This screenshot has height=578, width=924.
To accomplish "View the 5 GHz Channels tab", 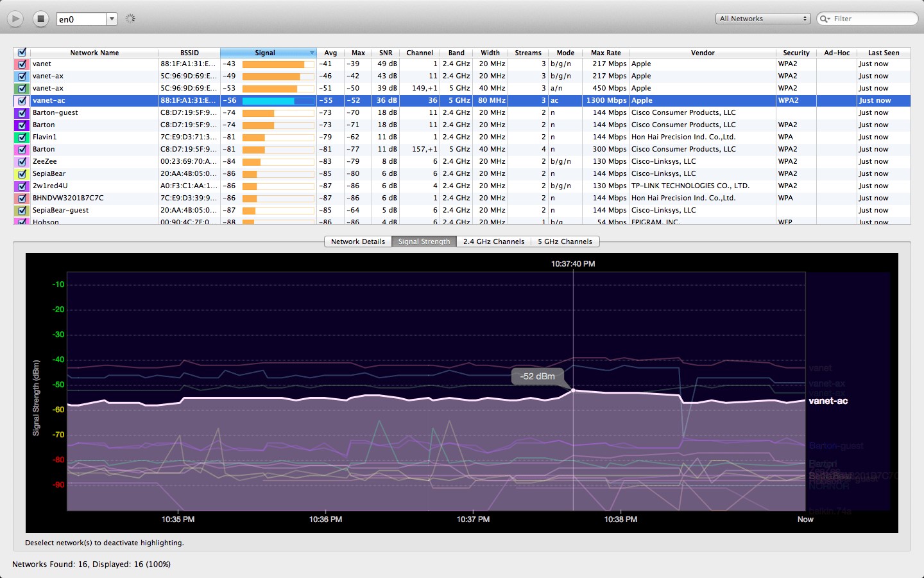I will point(565,241).
